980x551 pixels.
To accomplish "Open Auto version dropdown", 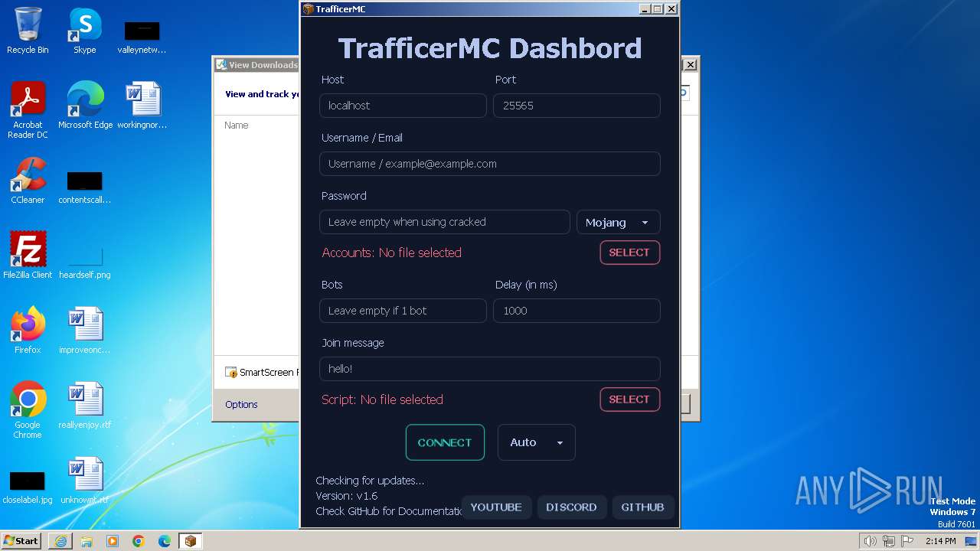I will click(x=536, y=442).
